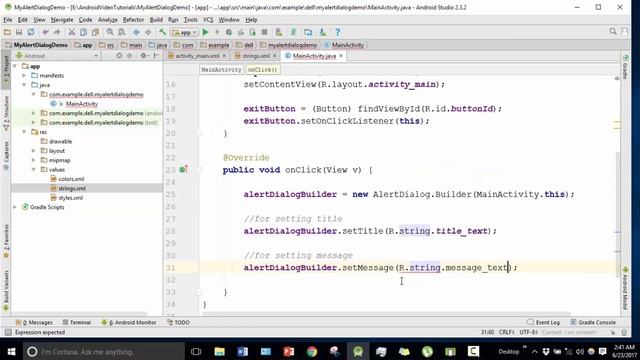Open the File menu

pyautogui.click(x=8, y=20)
